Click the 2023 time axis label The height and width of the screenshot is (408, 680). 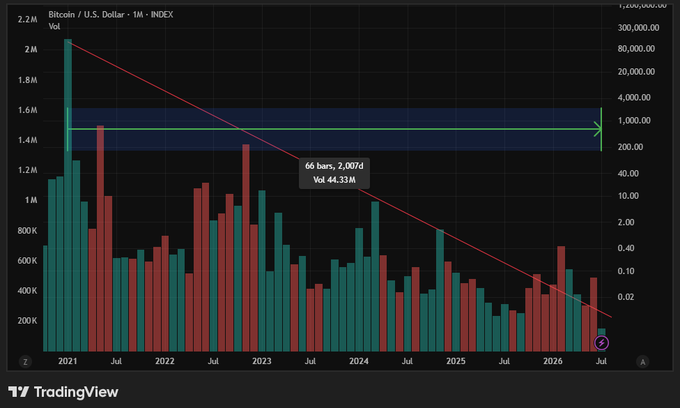[x=262, y=361]
